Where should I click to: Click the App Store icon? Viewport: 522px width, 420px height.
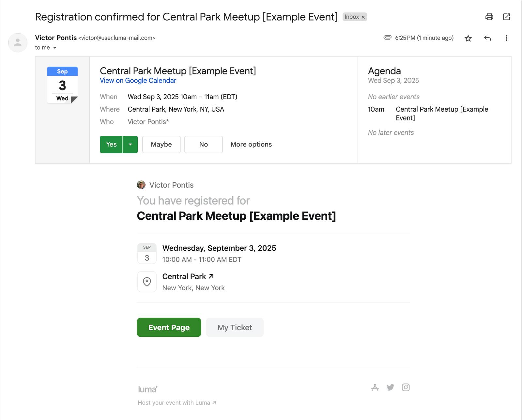coord(375,387)
